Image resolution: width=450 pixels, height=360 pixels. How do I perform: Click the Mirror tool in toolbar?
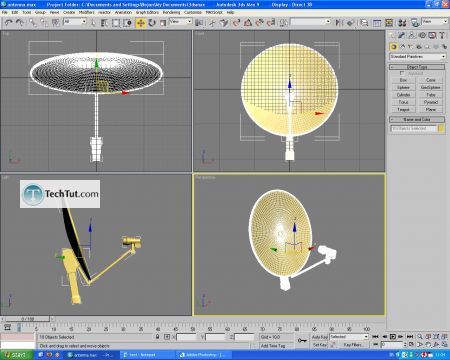[339, 23]
